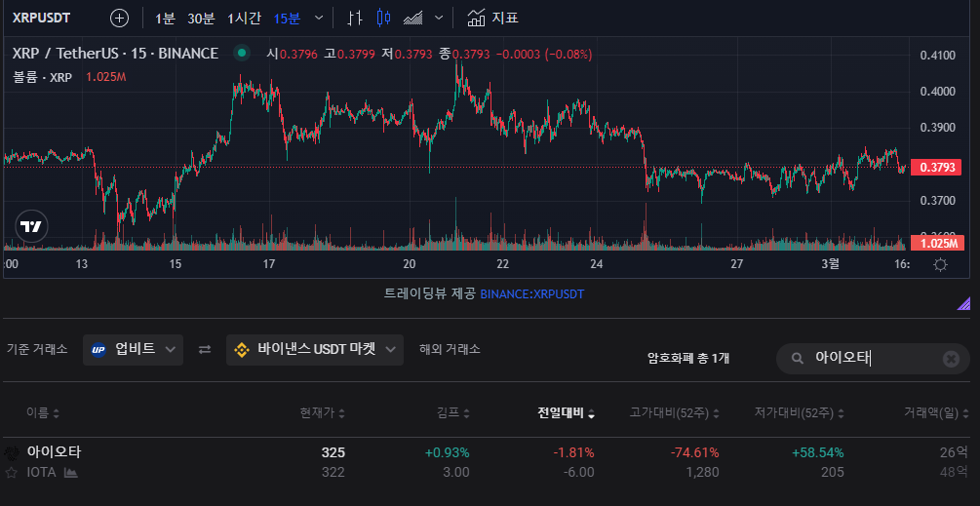Switch to 30분 interval
The image size is (980, 506).
pos(201,19)
